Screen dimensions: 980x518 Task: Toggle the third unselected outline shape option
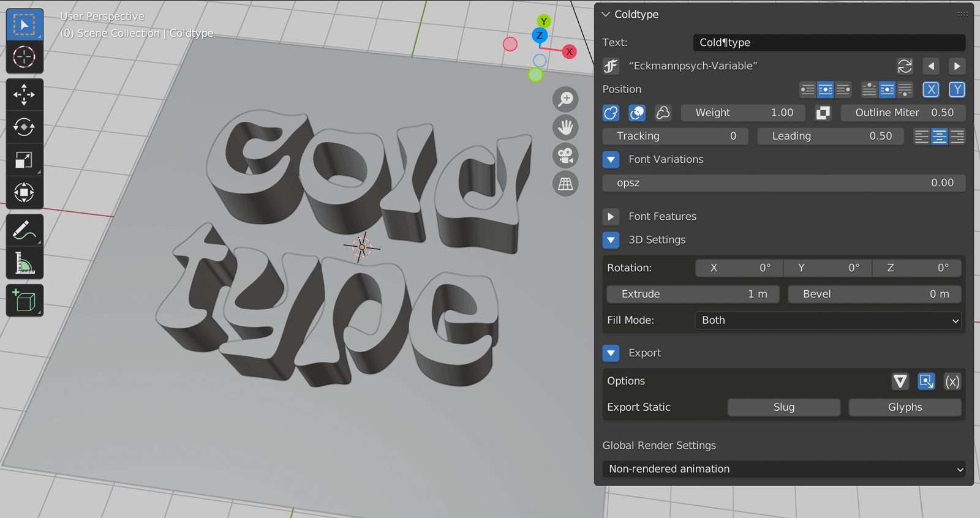pos(663,113)
